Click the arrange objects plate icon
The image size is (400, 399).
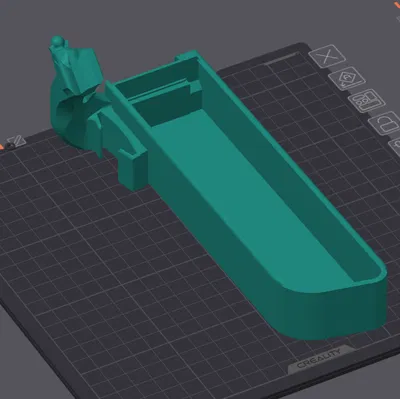pos(366,101)
